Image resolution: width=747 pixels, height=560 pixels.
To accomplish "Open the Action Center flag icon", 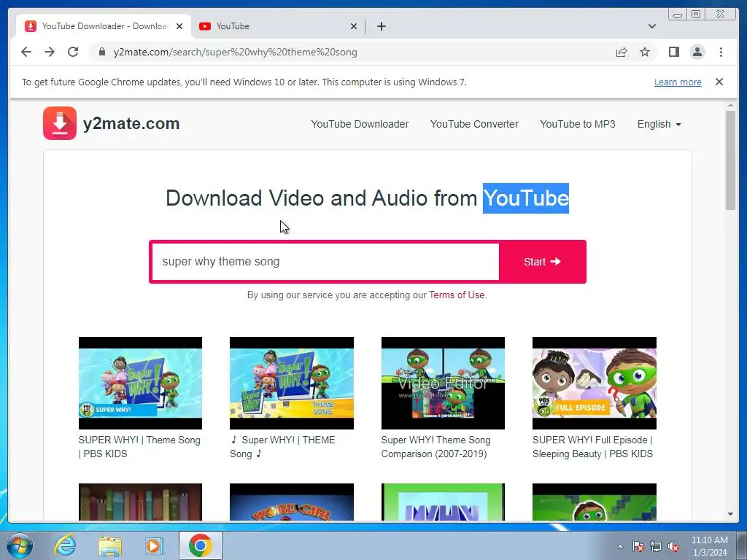I will coord(638,546).
